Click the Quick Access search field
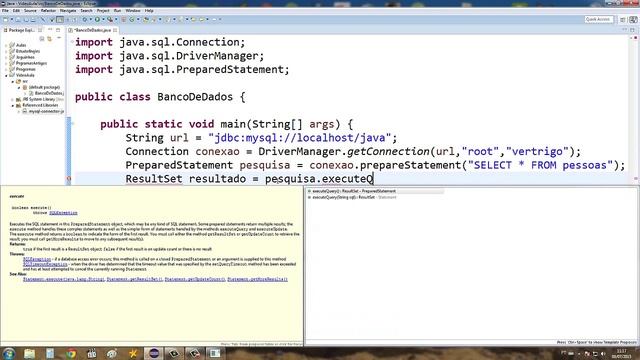640x360 pixels. [598, 20]
